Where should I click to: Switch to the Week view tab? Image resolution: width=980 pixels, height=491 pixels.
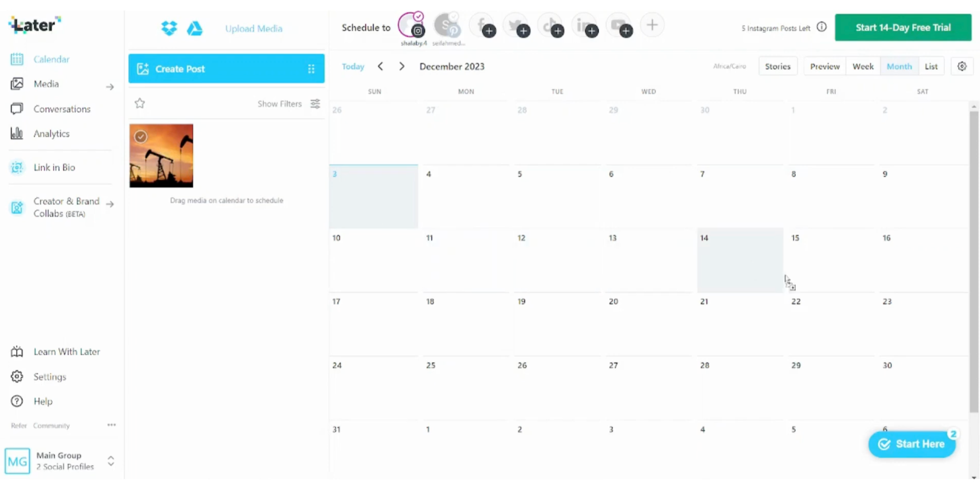click(862, 67)
